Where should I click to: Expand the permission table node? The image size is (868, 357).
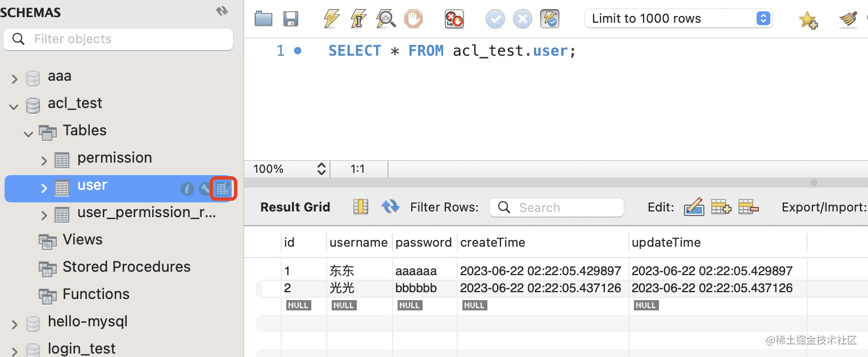pyautogui.click(x=44, y=161)
